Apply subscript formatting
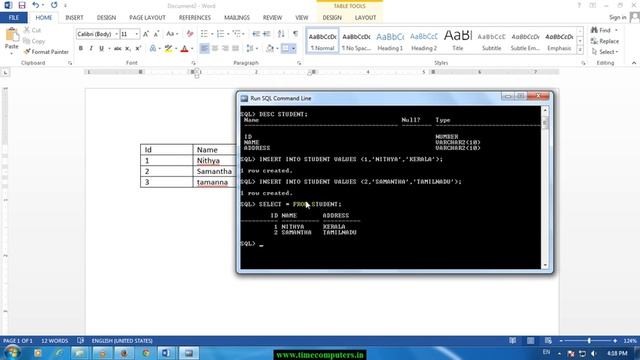The height and width of the screenshot is (360, 640). [x=128, y=49]
